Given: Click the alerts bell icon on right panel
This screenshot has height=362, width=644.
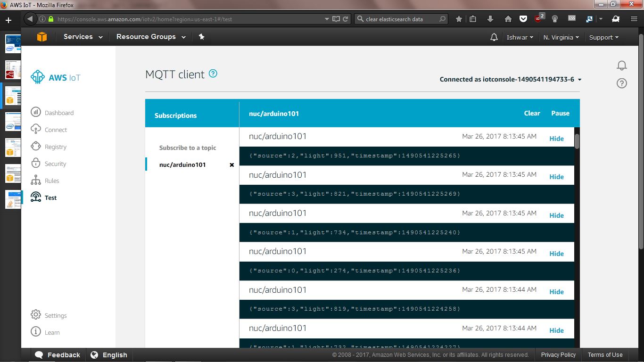Looking at the screenshot, I should [622, 66].
